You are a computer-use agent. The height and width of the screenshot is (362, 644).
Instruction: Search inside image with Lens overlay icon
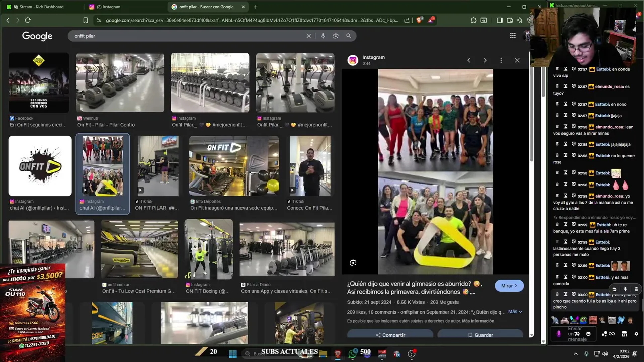(353, 263)
